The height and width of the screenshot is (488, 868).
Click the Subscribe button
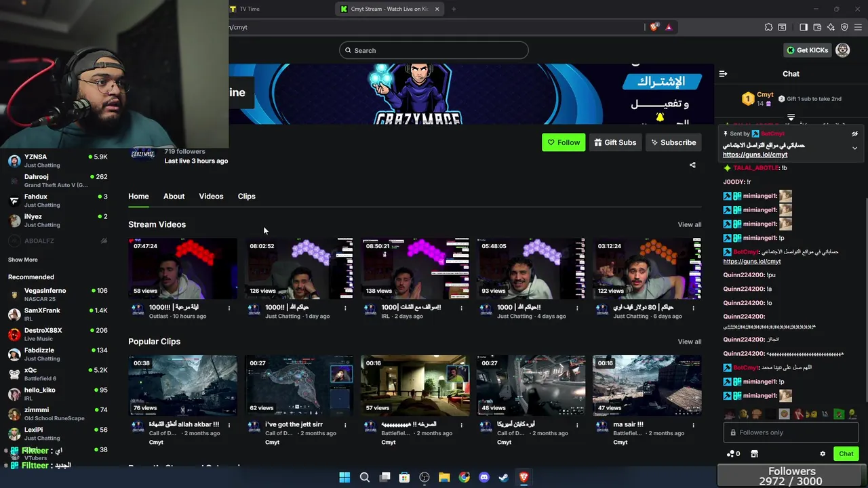673,142
